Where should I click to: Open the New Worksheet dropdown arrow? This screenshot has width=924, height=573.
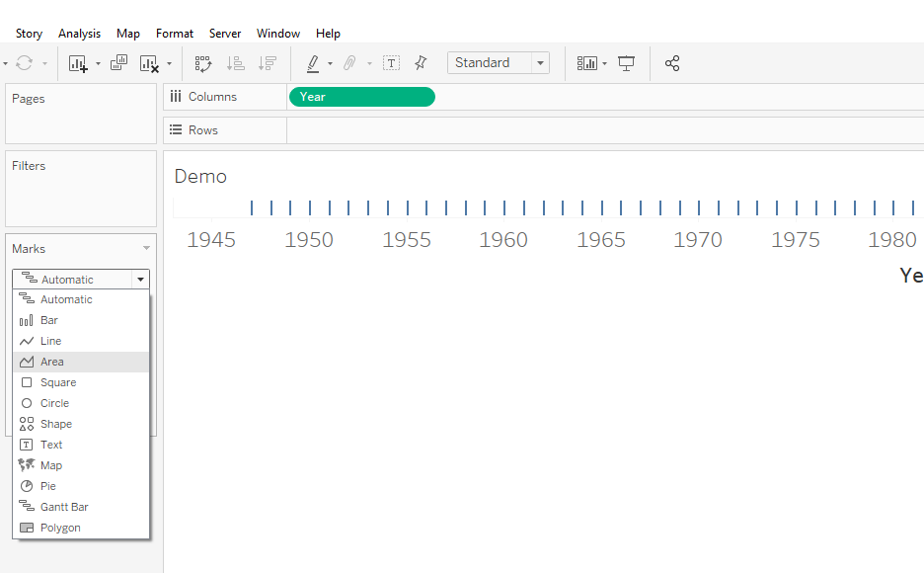click(x=98, y=63)
